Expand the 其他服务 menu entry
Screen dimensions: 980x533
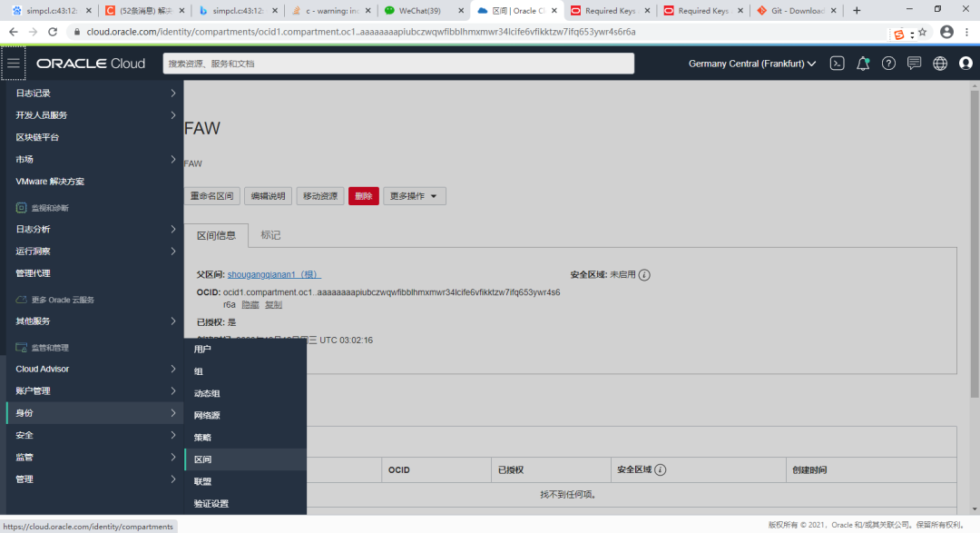click(x=94, y=321)
